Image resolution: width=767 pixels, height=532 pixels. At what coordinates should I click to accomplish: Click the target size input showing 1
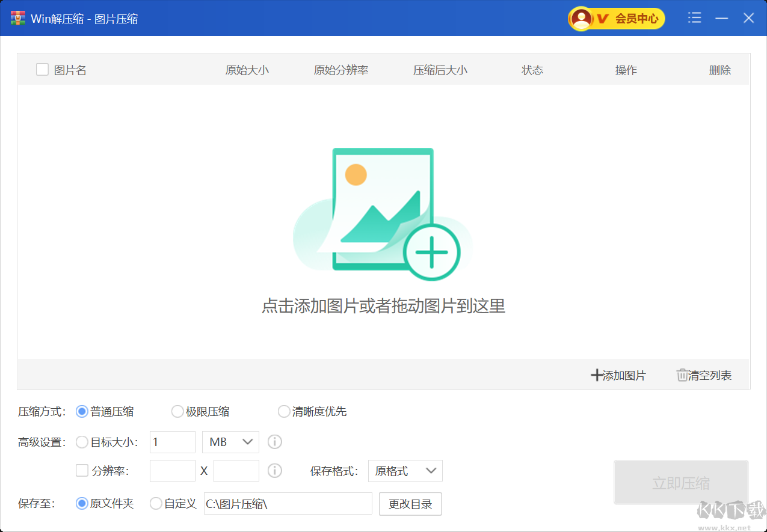[172, 442]
